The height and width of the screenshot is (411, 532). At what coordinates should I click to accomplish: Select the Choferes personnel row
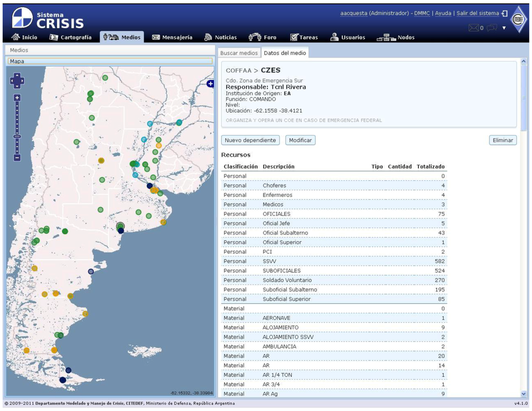coord(334,185)
